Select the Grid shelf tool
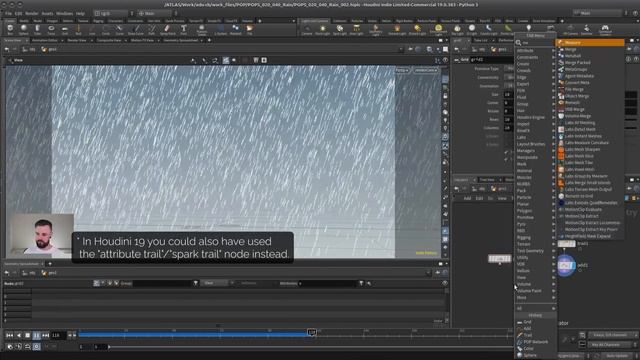Screen dimensions: 640x360 tap(64, 29)
